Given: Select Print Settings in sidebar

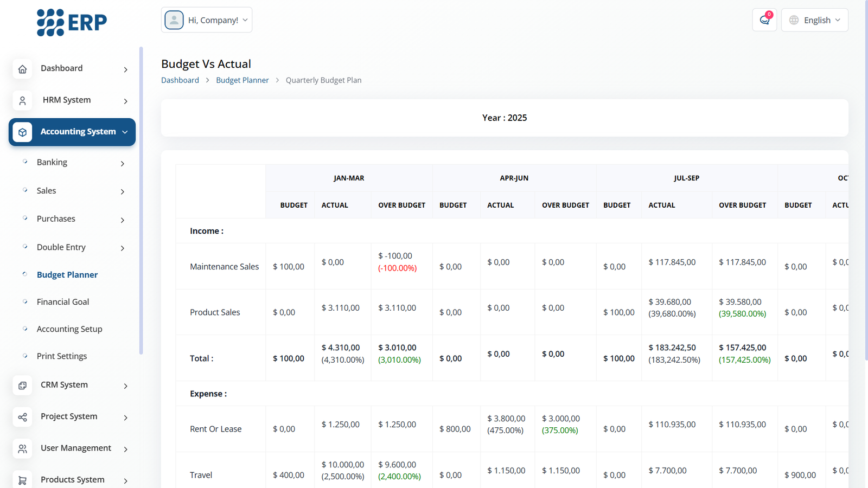Looking at the screenshot, I should click(62, 356).
